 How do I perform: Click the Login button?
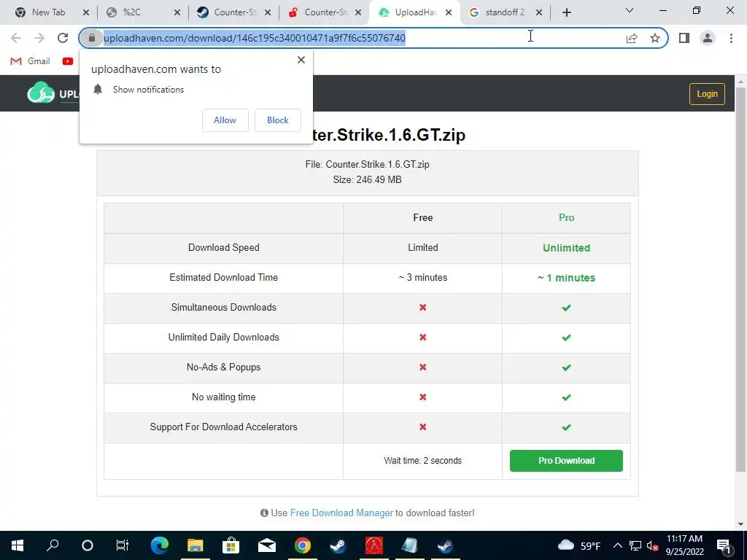point(707,94)
